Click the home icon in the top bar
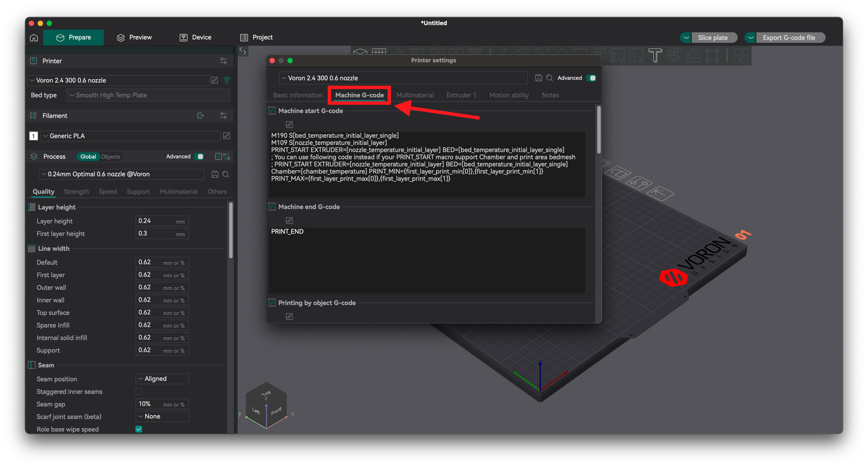The image size is (868, 467). (34, 38)
